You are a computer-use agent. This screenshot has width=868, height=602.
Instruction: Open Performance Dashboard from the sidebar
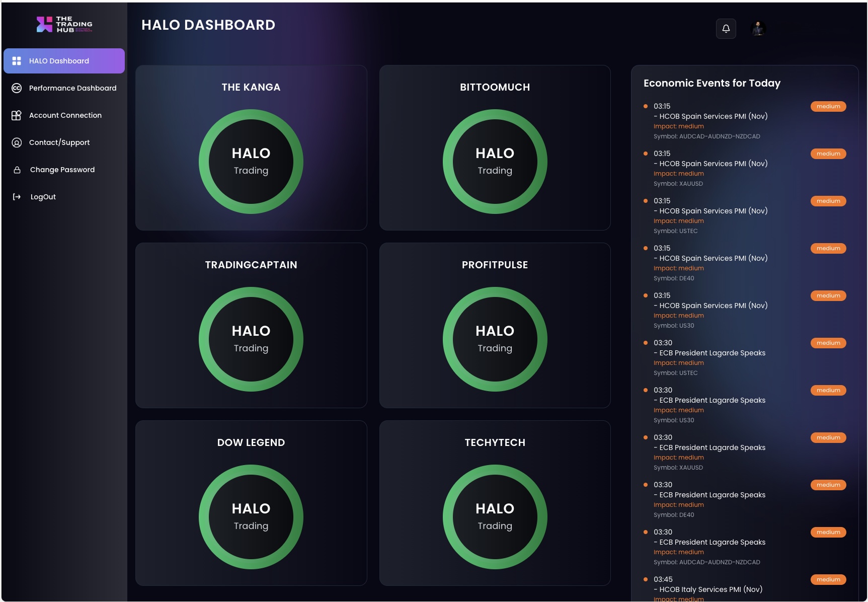click(x=72, y=88)
